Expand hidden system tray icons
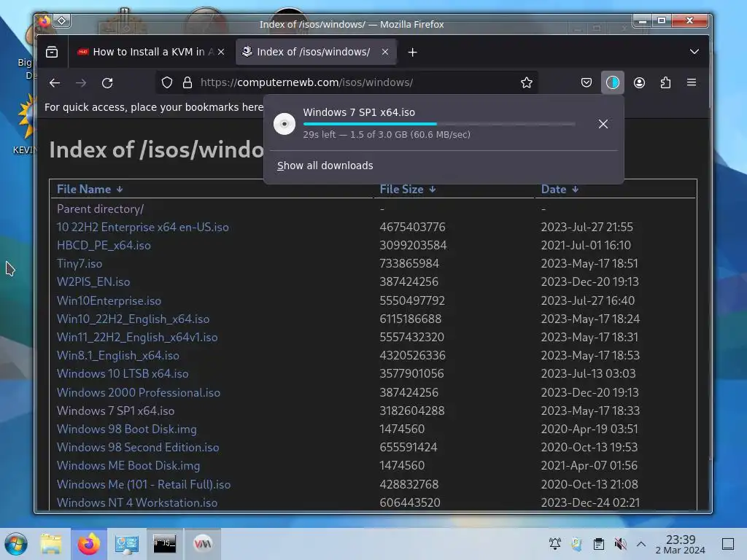 pos(641,544)
